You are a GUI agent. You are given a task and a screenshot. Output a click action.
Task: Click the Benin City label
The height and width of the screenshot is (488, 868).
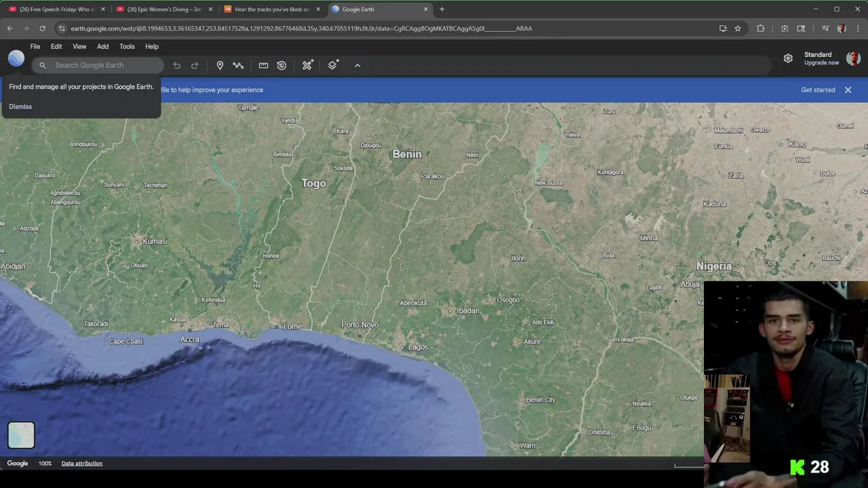coord(541,400)
